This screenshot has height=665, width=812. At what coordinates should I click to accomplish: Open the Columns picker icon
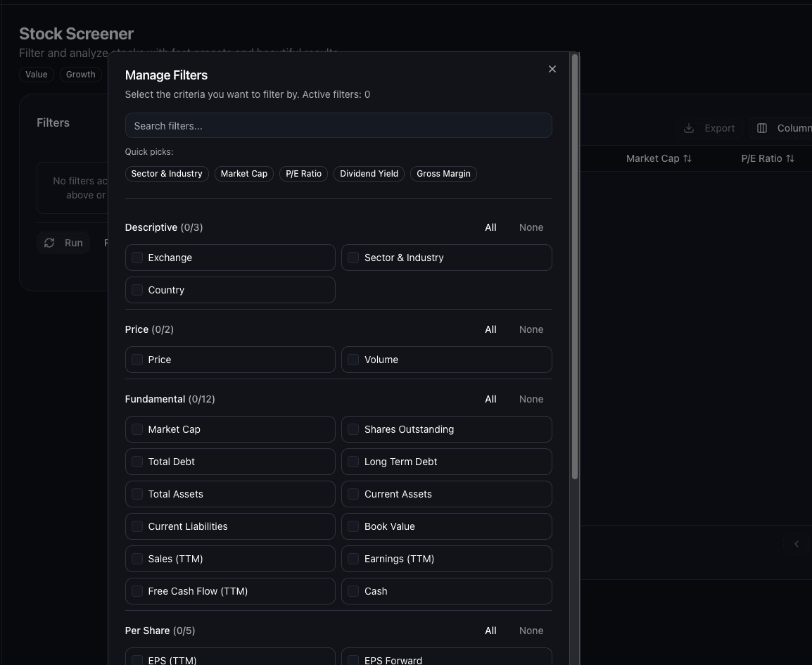pyautogui.click(x=762, y=128)
